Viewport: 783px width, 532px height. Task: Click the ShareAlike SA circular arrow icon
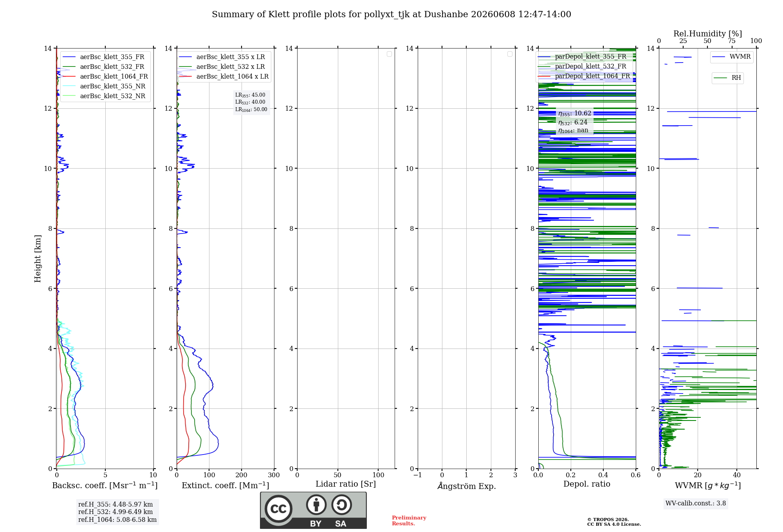click(x=341, y=505)
